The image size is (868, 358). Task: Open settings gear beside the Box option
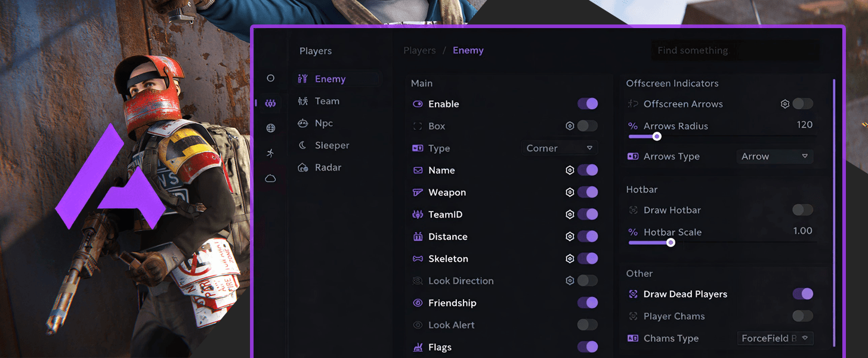(570, 126)
